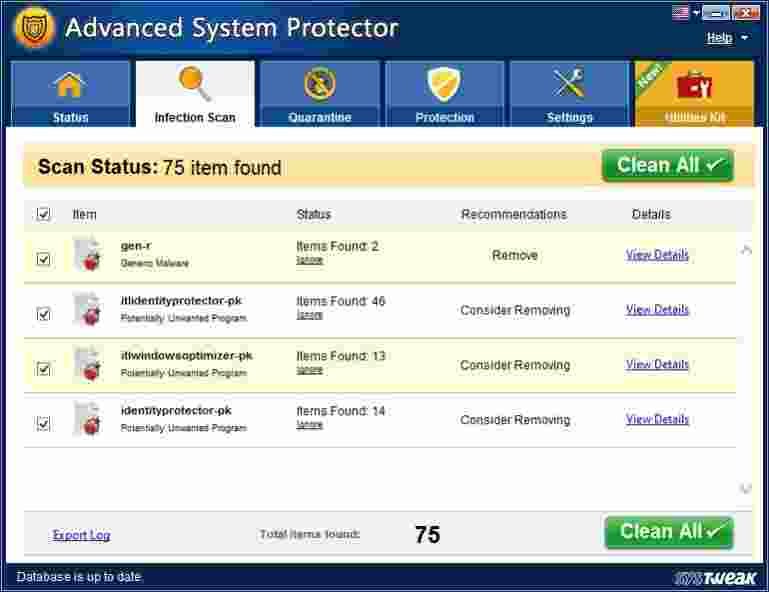View Details for identityprotector-pk

tap(657, 419)
